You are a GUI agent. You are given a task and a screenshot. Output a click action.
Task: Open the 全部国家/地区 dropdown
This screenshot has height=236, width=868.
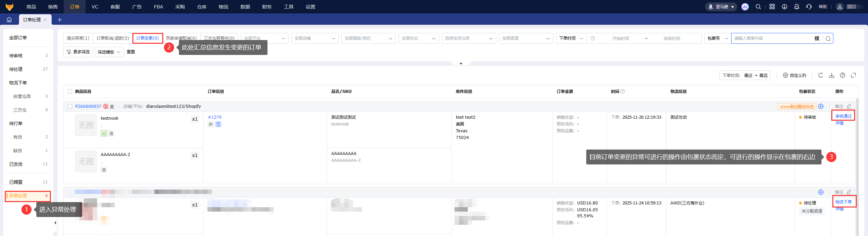pyautogui.click(x=368, y=38)
